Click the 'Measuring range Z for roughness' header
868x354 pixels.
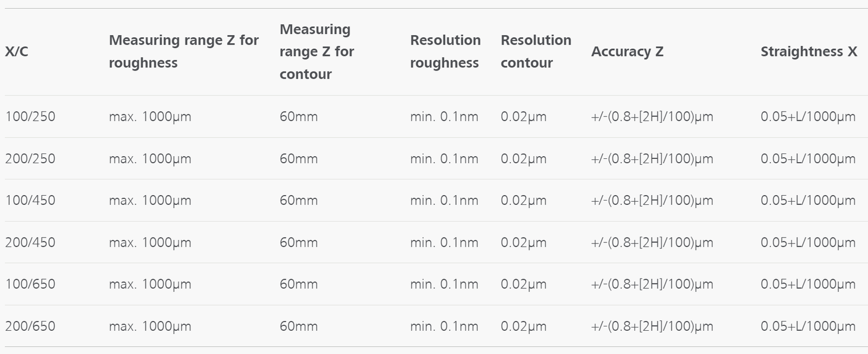click(x=183, y=52)
